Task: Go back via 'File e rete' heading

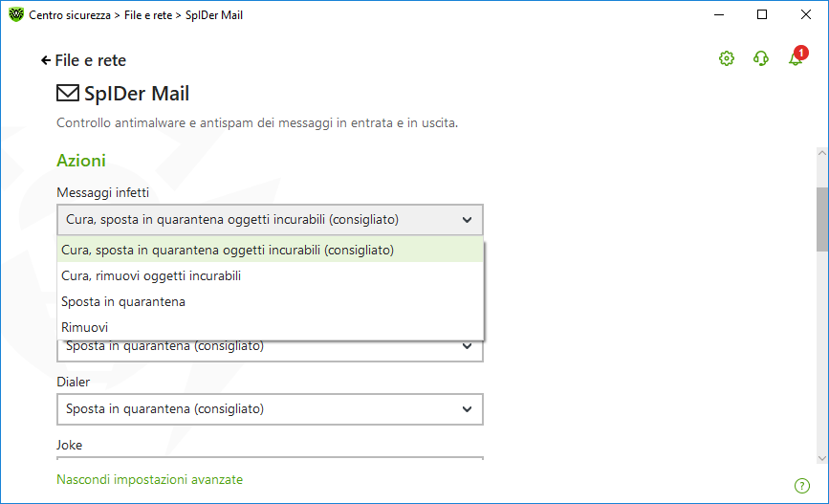Action: coord(91,60)
